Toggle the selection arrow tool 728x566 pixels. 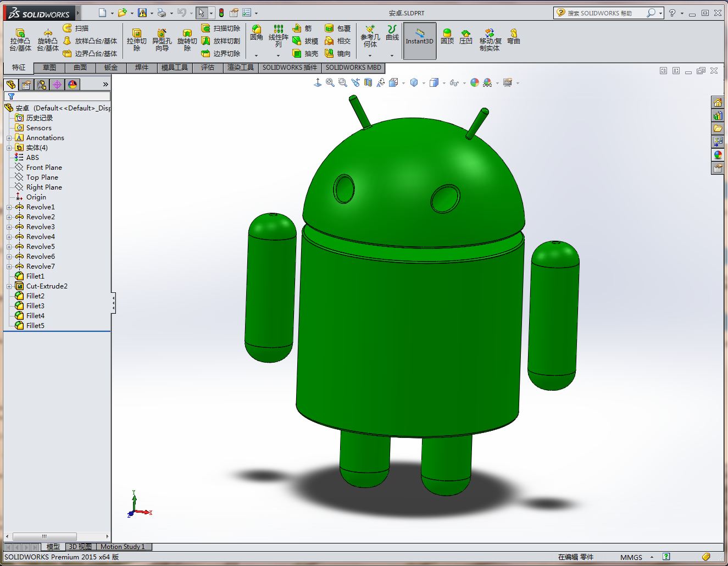coord(202,13)
